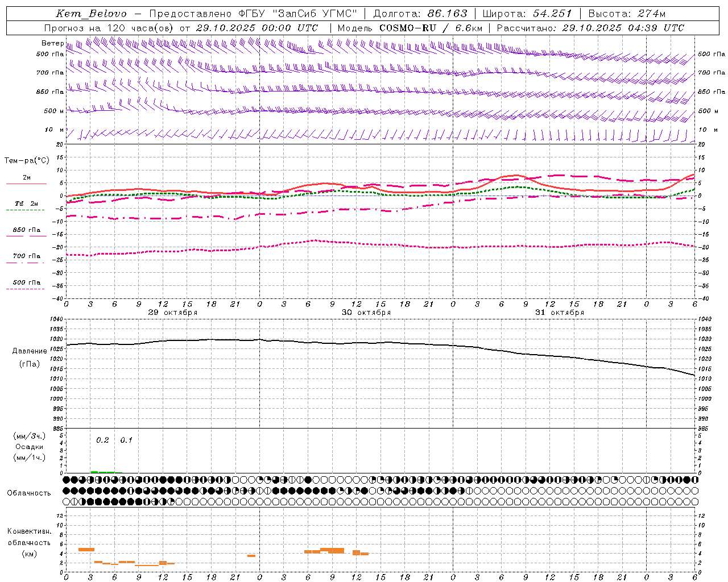Click the elevation text 'Высота: 274м'
Viewport: 728px width, 582px height.
click(627, 14)
